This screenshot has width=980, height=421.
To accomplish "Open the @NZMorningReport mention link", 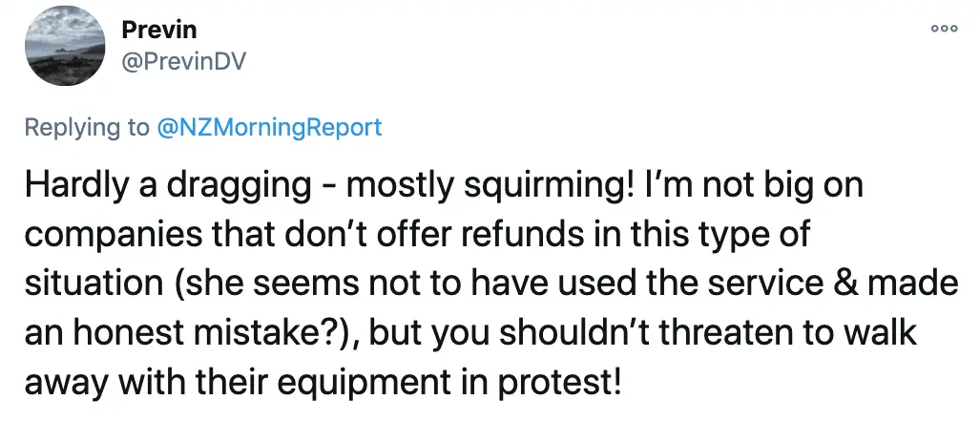I will click(x=270, y=127).
